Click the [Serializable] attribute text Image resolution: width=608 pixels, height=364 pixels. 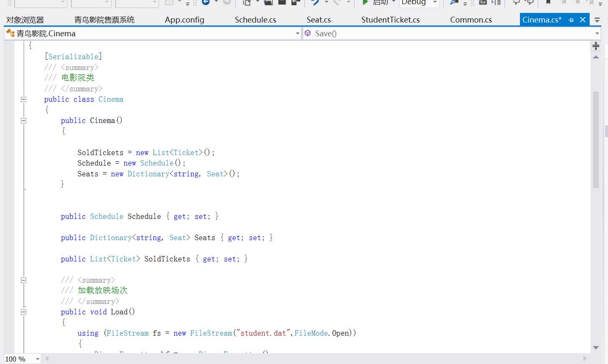coord(73,57)
